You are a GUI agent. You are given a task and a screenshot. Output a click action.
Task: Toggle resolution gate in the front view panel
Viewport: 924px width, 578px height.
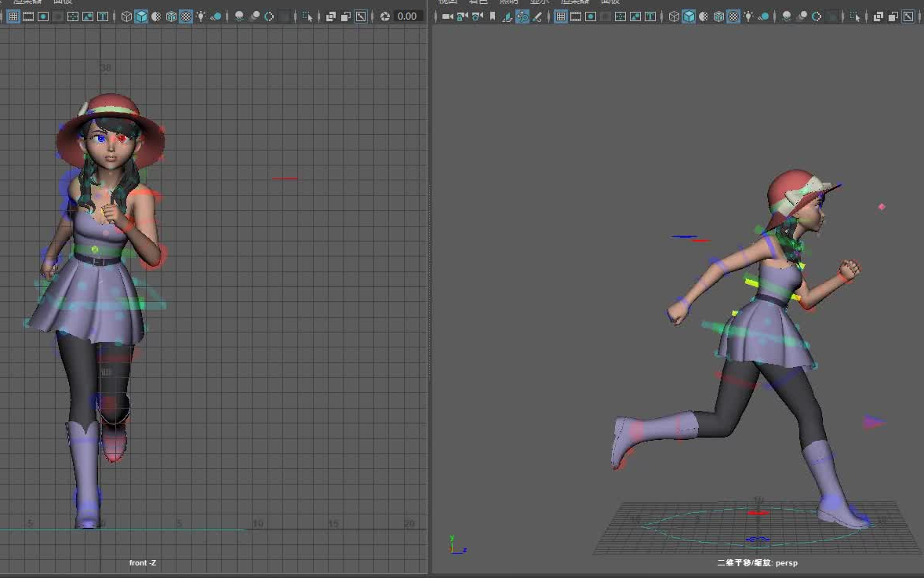tap(43, 16)
